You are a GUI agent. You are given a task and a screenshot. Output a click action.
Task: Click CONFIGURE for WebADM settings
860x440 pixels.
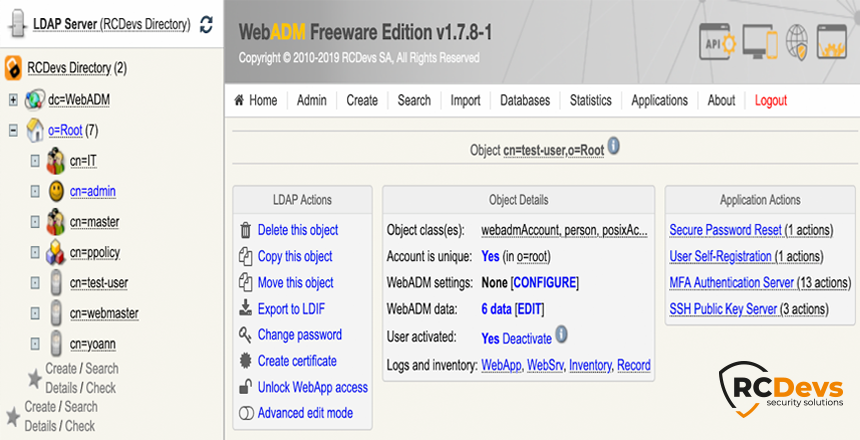click(545, 283)
